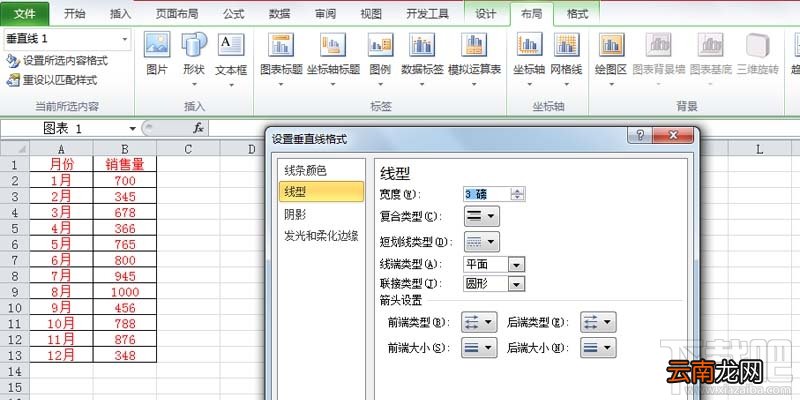Screen dimensions: 800x400
Task: Switch to the 审阅 ribbon tab
Action: click(326, 14)
